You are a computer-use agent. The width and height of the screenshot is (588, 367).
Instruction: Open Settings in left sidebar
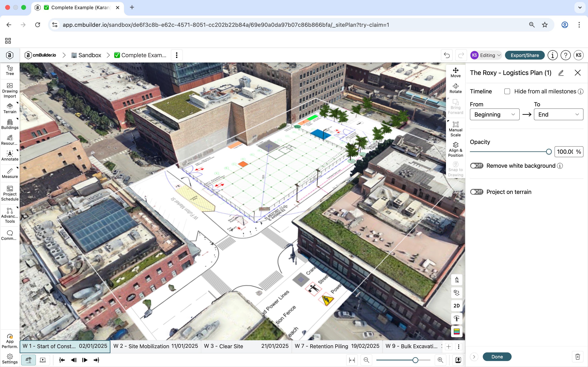[10, 359]
